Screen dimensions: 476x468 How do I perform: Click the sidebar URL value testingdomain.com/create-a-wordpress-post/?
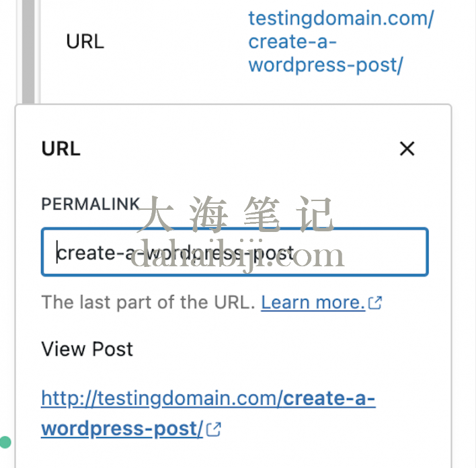tap(341, 42)
